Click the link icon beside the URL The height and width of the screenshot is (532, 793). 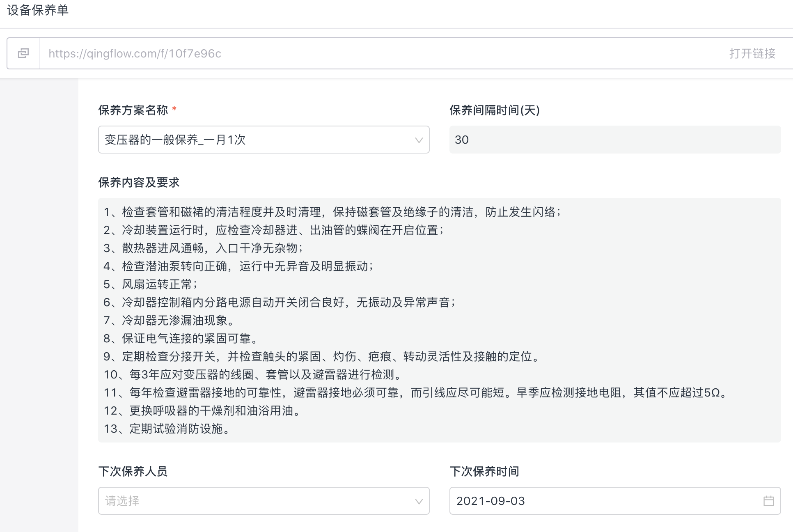coord(23,53)
